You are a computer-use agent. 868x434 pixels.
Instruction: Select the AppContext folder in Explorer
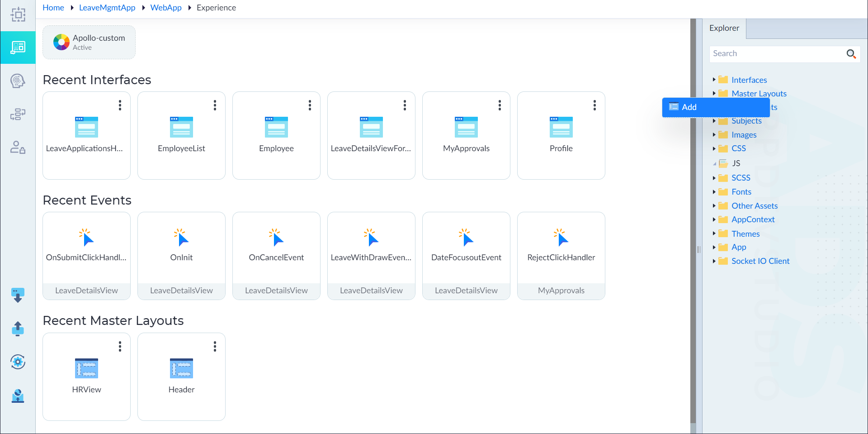click(x=753, y=219)
